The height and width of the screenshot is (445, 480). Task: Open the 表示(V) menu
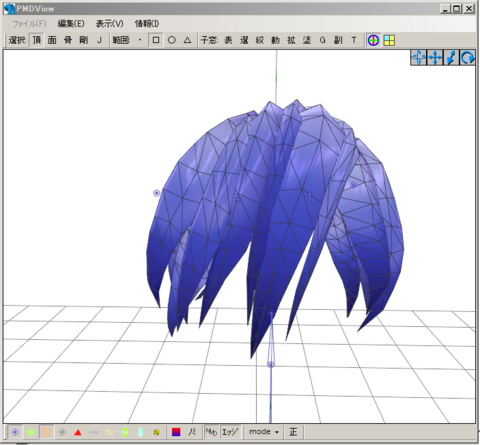click(x=109, y=24)
